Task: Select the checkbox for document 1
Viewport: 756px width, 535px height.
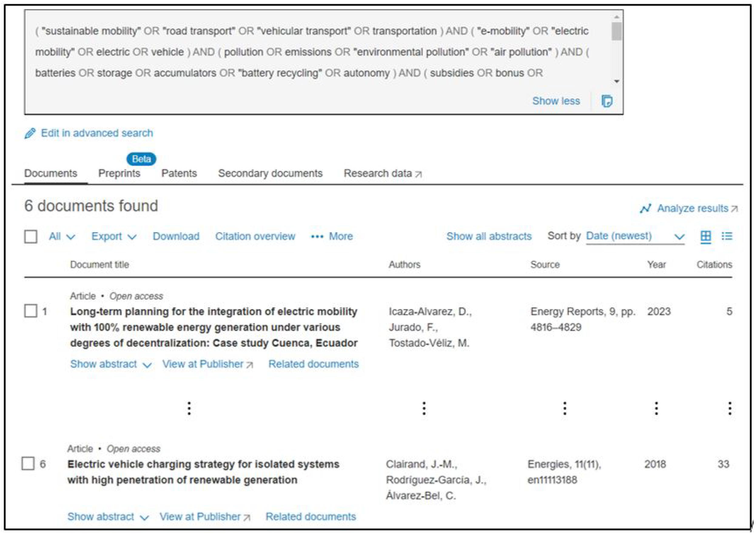Action: (31, 311)
